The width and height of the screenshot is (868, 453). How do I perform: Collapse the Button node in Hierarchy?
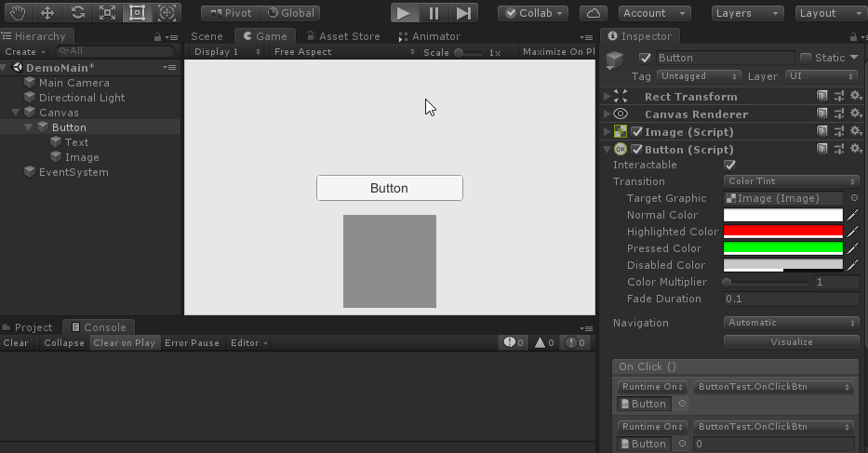(x=28, y=127)
